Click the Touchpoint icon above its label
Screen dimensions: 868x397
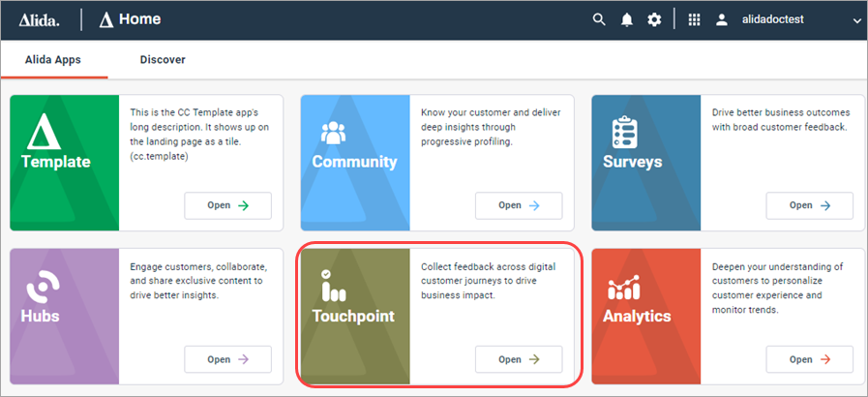click(333, 286)
